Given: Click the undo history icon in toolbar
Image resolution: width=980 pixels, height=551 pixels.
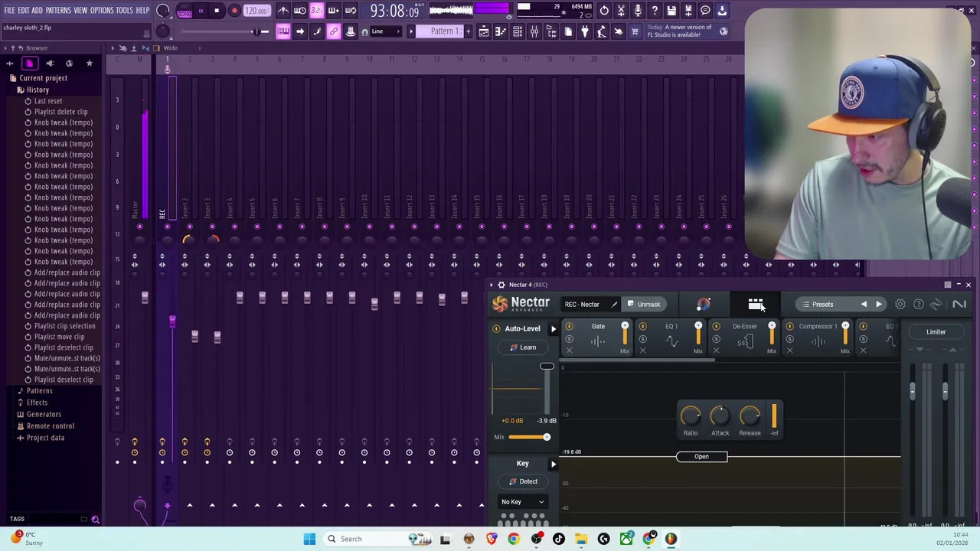Looking at the screenshot, I should click(604, 11).
